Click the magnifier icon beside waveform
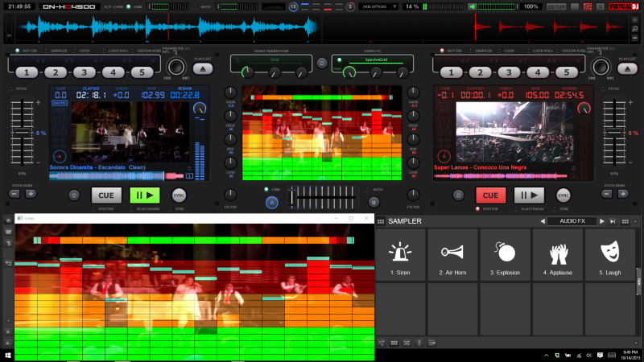The image size is (644, 362). (635, 29)
